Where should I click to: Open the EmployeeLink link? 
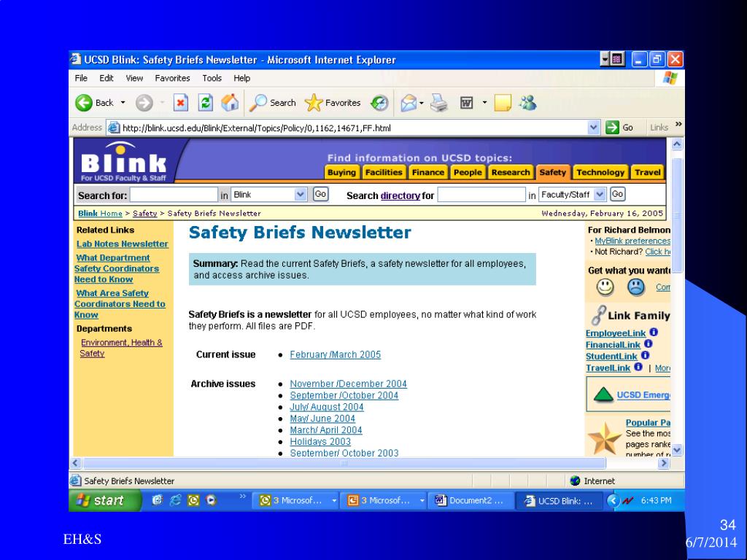(x=616, y=333)
